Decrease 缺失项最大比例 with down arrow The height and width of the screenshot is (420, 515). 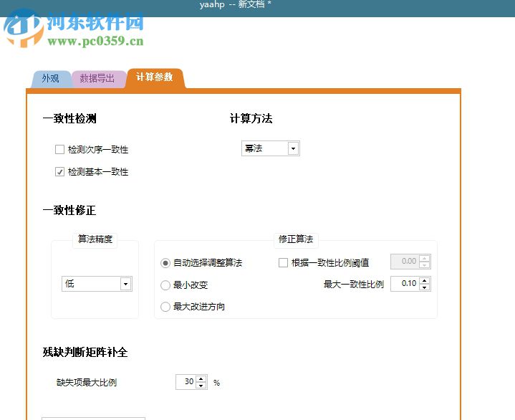(x=201, y=385)
